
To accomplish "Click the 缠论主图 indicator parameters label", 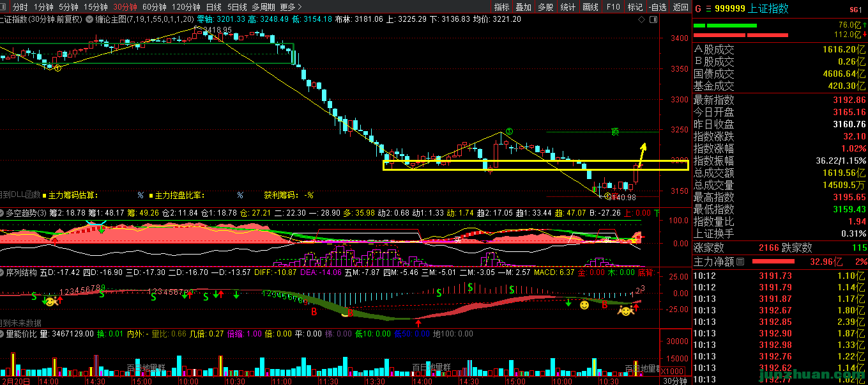I will click(x=144, y=19).
